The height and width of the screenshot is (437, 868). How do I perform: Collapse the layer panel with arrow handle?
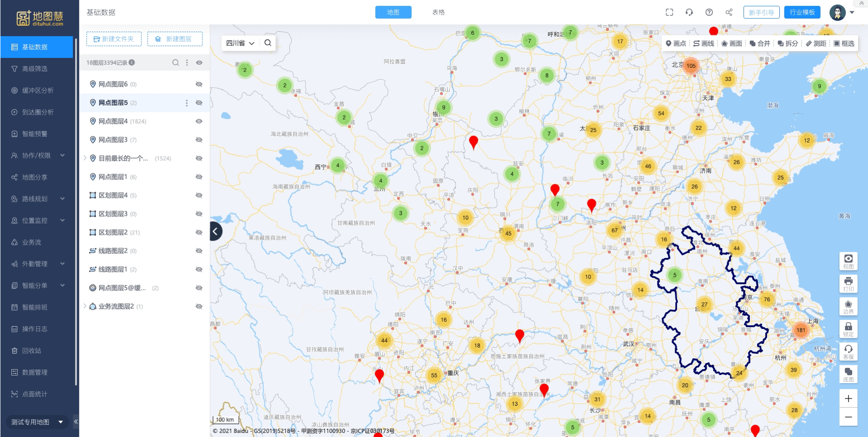click(216, 231)
